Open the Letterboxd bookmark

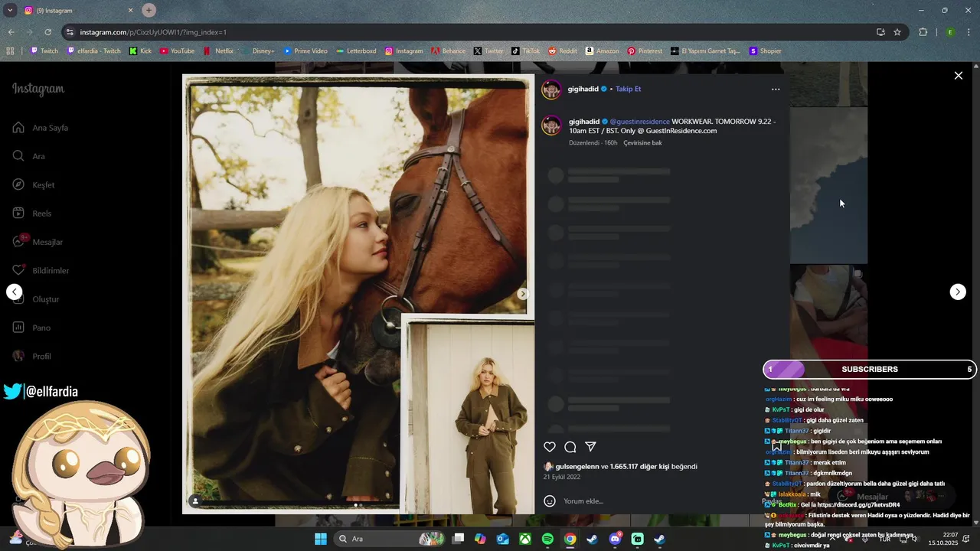click(356, 51)
